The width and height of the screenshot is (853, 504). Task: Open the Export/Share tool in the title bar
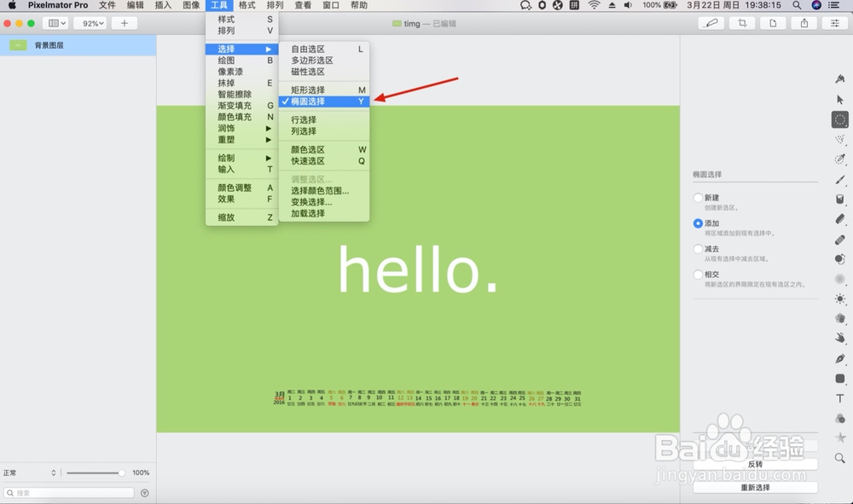804,24
